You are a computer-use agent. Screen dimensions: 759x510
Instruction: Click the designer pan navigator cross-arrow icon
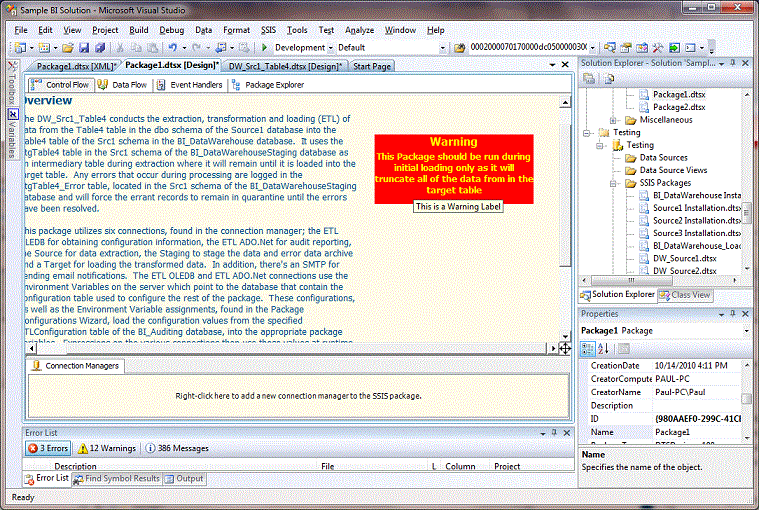[x=565, y=348]
